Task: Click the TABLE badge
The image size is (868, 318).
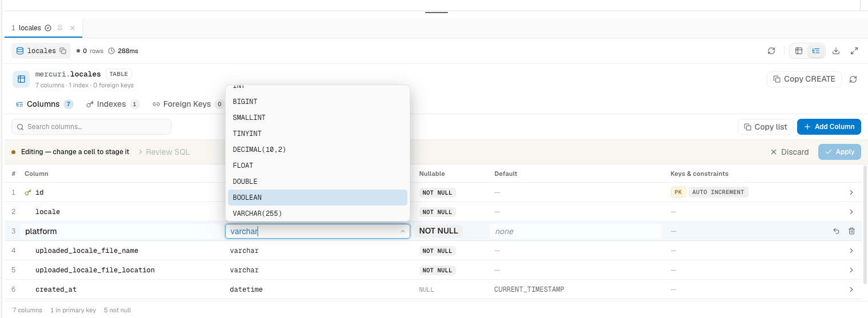Action: [x=119, y=74]
